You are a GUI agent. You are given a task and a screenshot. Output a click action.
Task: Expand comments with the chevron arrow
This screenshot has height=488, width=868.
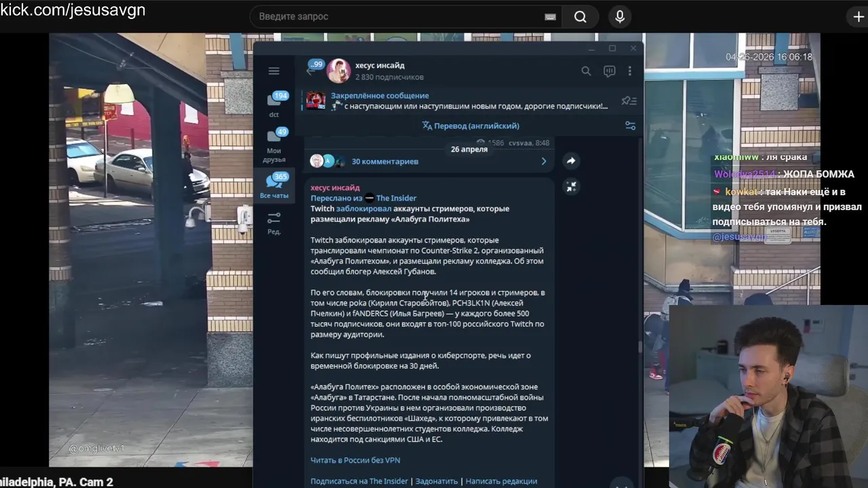pyautogui.click(x=543, y=161)
